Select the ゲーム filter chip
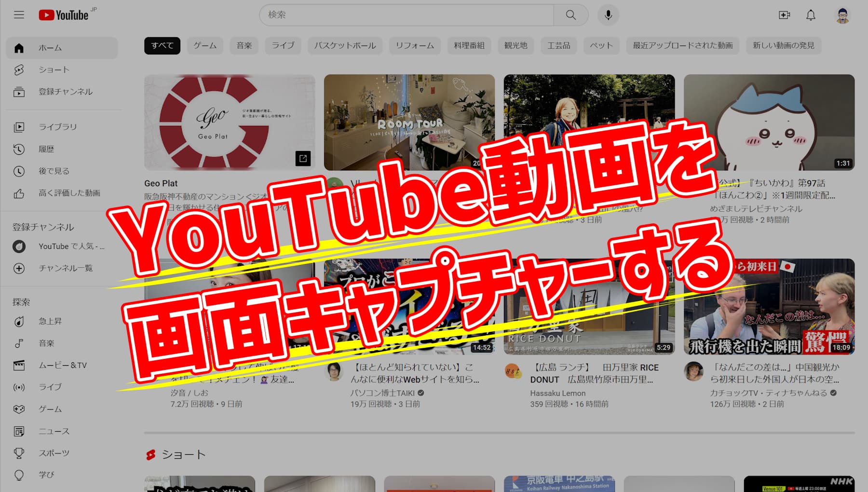This screenshot has width=868, height=492. 205,46
